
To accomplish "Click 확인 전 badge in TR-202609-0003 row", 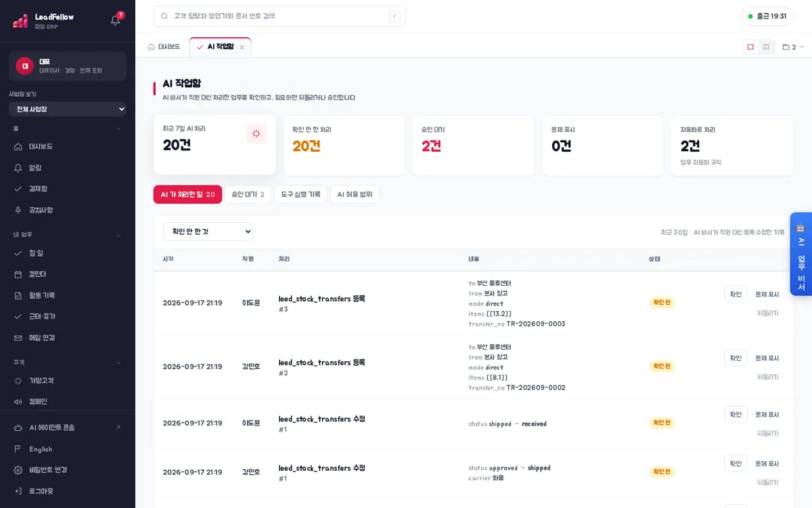I will (662, 303).
